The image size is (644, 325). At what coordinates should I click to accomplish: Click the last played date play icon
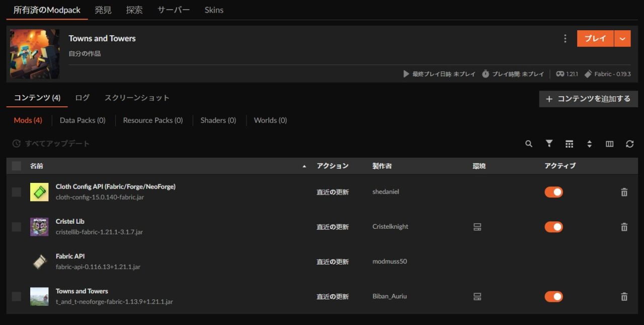406,74
